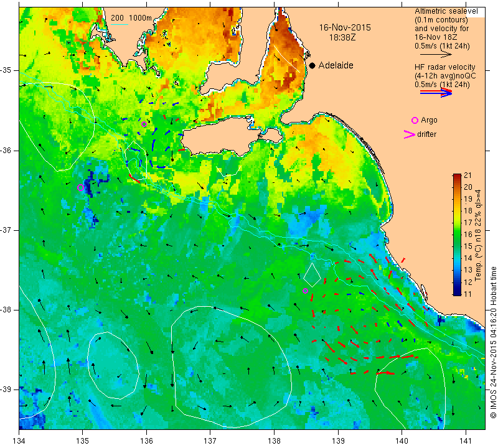Click the 'Altimetric sealevel' legend heading
Image resolution: width=498 pixels, height=448 pixels.
pyautogui.click(x=446, y=11)
